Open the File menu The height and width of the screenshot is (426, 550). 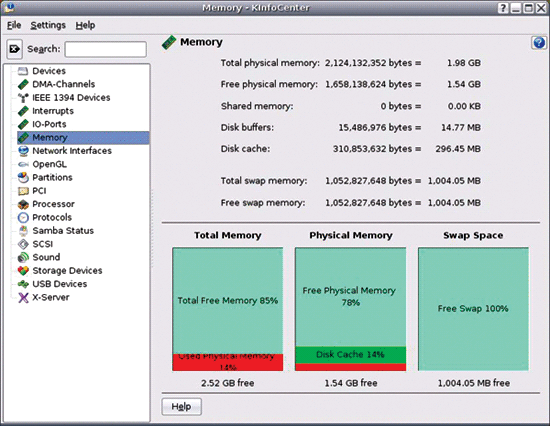(14, 25)
